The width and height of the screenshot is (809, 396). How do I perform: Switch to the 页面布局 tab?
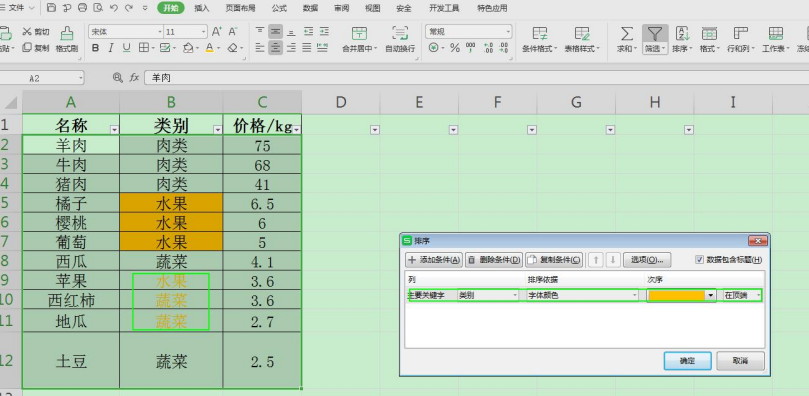tap(240, 8)
